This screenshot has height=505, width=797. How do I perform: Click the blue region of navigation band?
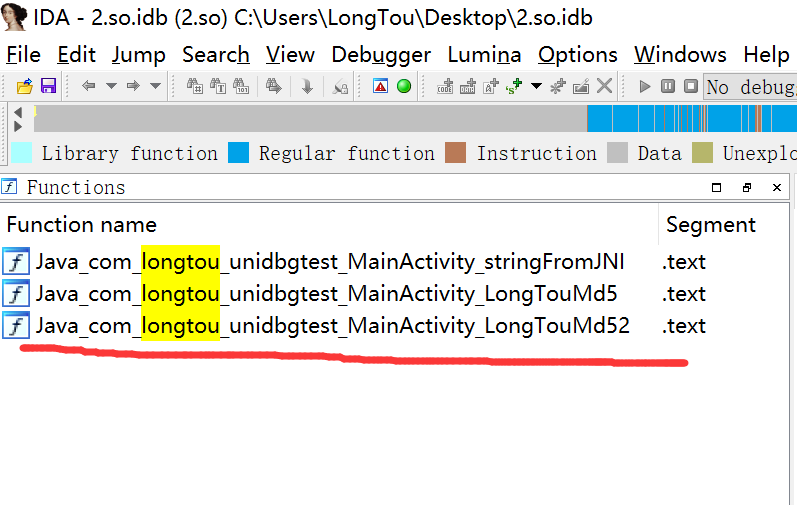(692, 118)
